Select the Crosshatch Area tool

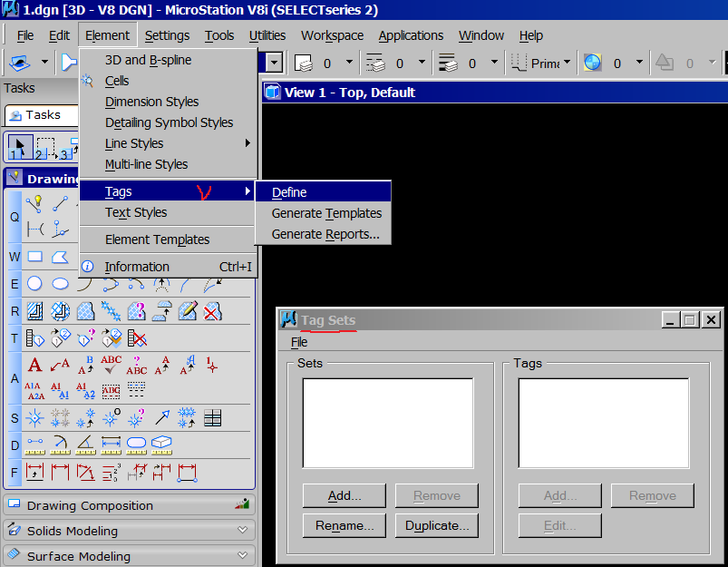(x=61, y=311)
